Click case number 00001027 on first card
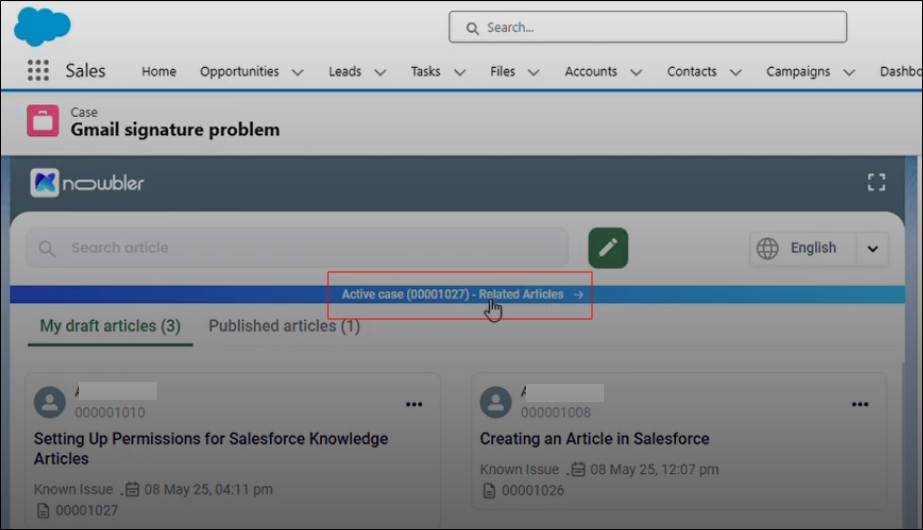This screenshot has height=530, width=923. [87, 511]
